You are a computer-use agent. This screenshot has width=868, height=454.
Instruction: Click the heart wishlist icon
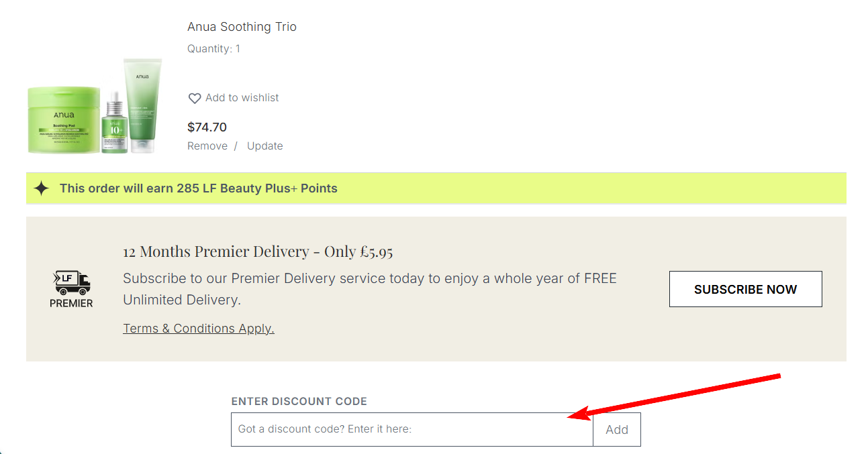tap(195, 98)
